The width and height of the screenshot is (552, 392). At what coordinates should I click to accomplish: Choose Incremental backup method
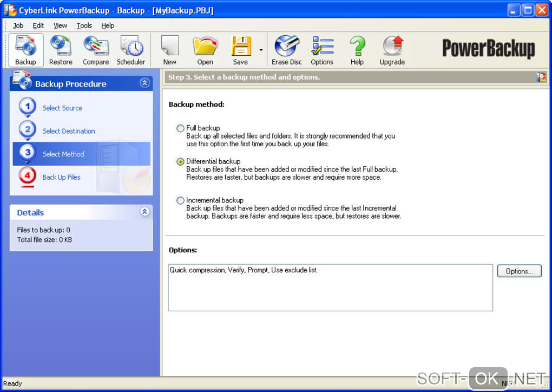pos(180,200)
